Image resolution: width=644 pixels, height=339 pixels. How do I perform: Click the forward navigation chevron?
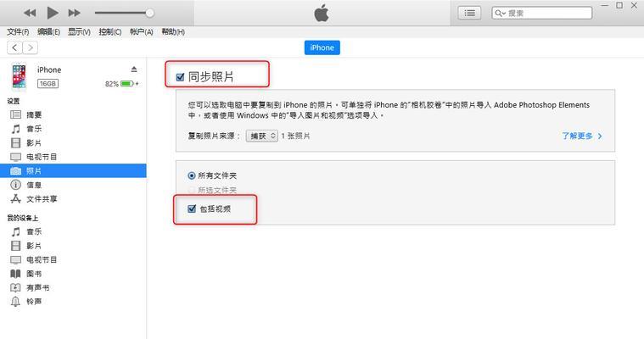click(31, 47)
